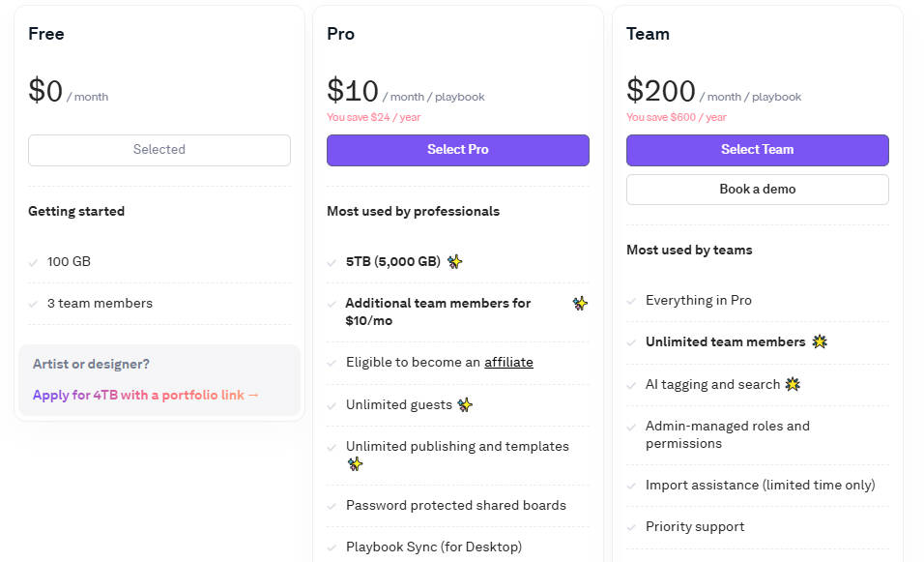The height and width of the screenshot is (562, 924).
Task: Click the Book a demo button
Action: [757, 190]
